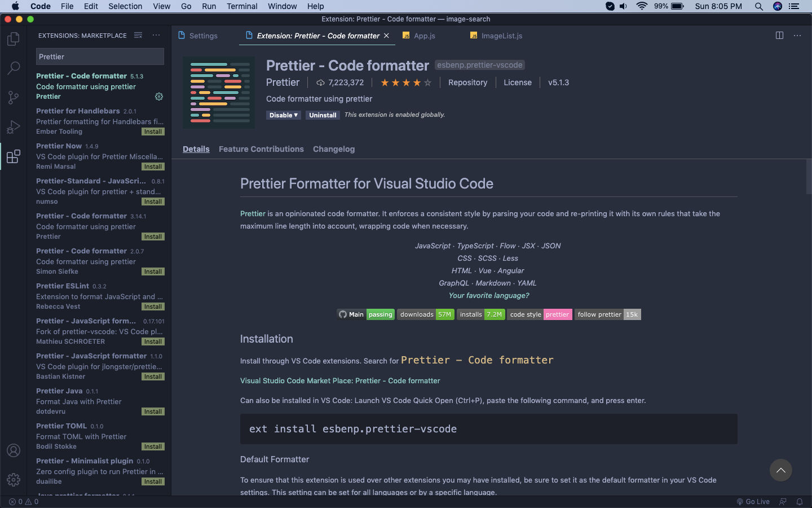Close the Extension: Prettier tab

coord(386,36)
